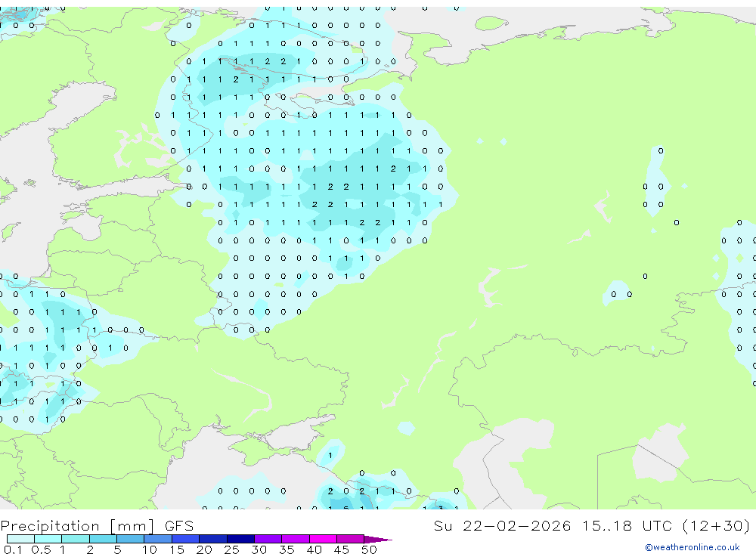Image resolution: width=756 pixels, height=554 pixels.
Task: Click the legend label "40"
Action: 314,549
